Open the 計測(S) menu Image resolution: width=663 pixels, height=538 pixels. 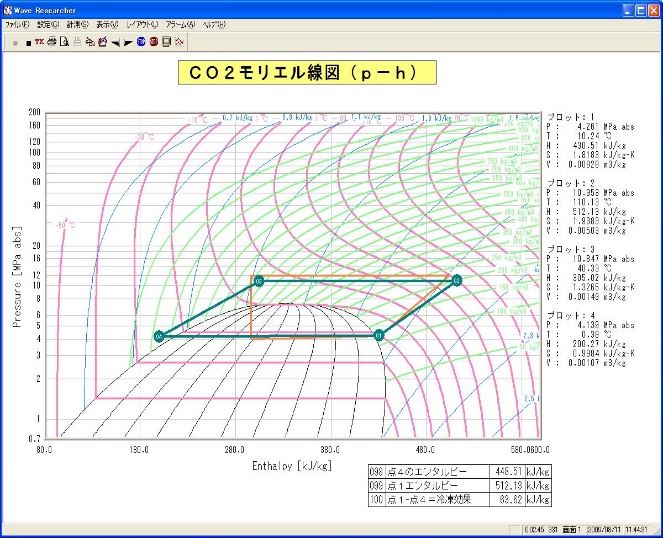coord(77,25)
